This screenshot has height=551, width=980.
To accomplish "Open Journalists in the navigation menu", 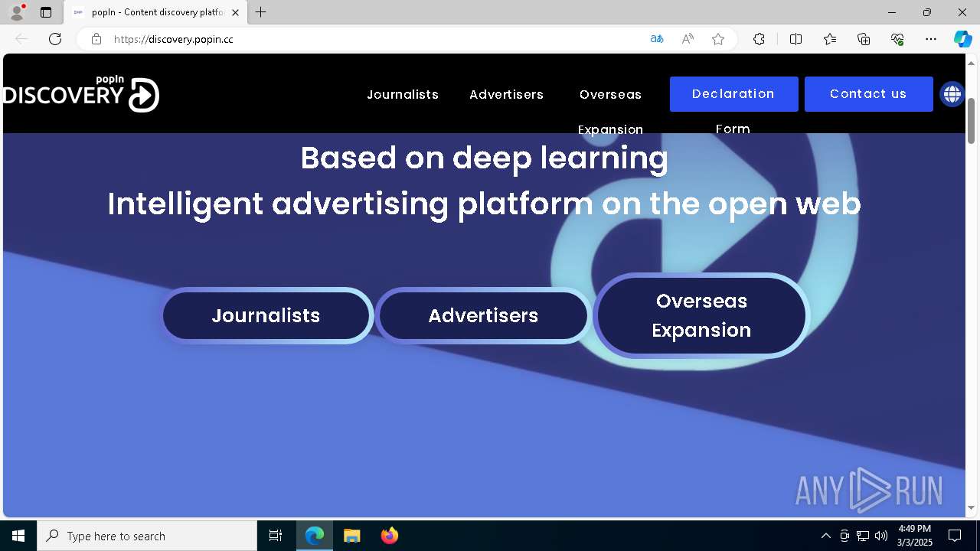I will click(403, 94).
